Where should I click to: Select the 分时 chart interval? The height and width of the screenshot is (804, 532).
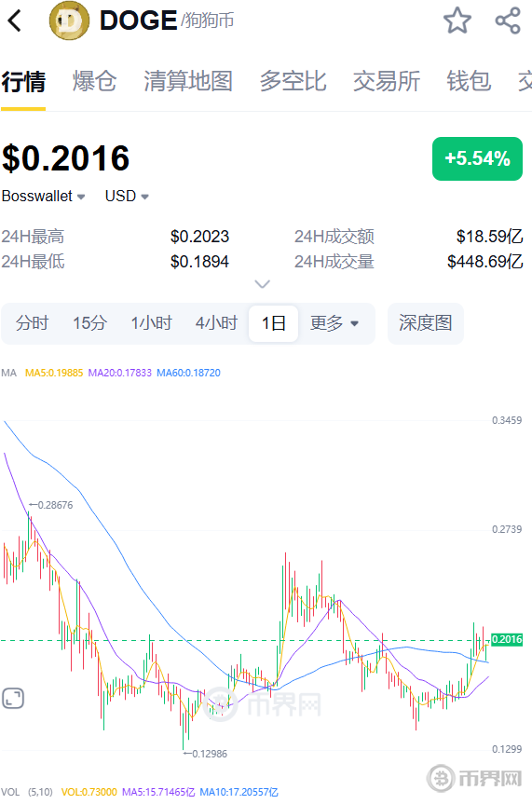tap(32, 323)
